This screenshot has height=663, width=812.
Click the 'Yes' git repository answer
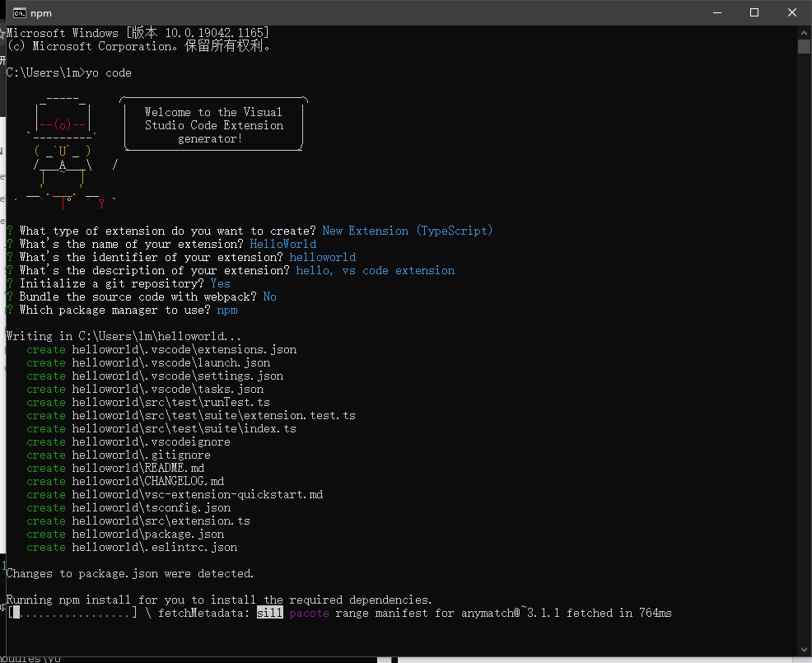[220, 283]
